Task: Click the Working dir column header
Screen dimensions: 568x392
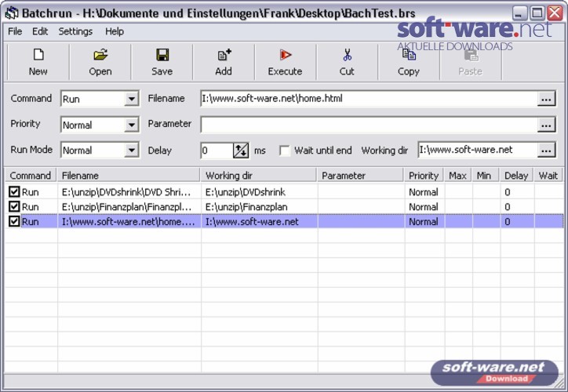Action: point(259,176)
